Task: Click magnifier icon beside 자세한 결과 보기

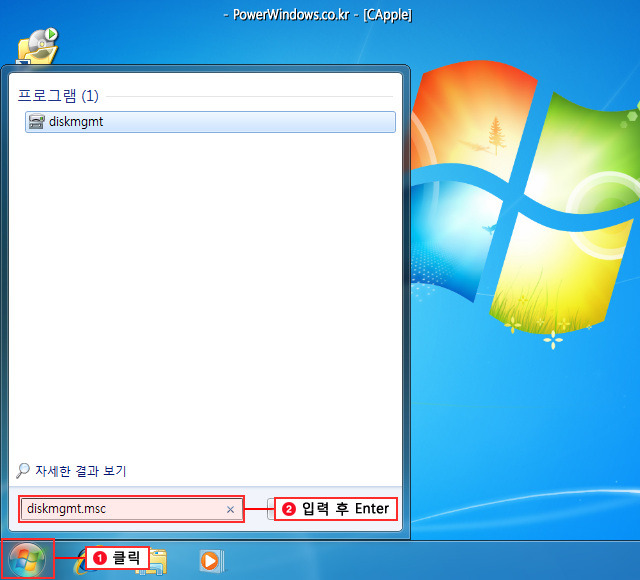Action: point(23,471)
